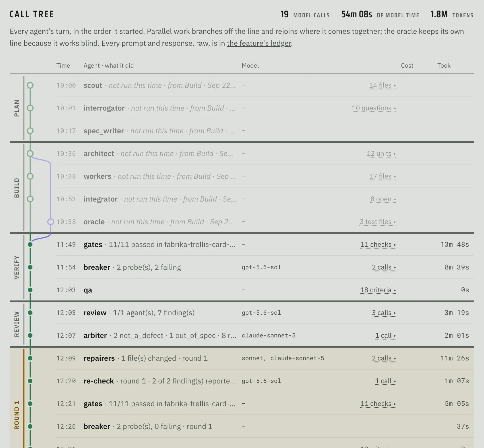The image size is (484, 448).
Task: Open the feature's ledger link
Action: click(x=259, y=43)
